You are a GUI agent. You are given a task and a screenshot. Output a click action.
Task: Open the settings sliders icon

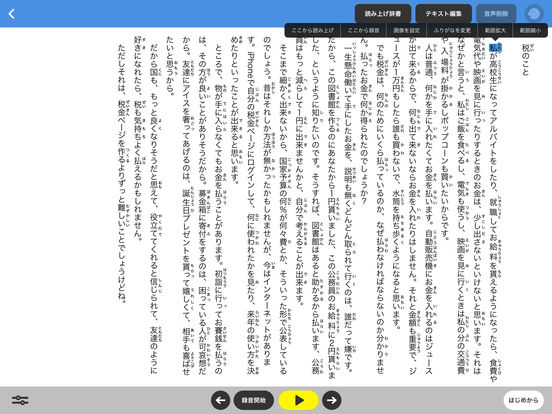(x=20, y=400)
